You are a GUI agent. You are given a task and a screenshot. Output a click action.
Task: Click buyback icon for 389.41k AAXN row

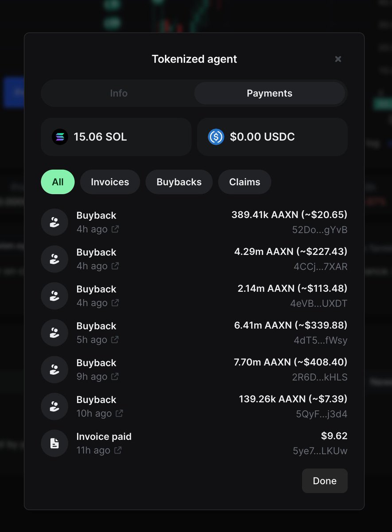[x=54, y=223]
